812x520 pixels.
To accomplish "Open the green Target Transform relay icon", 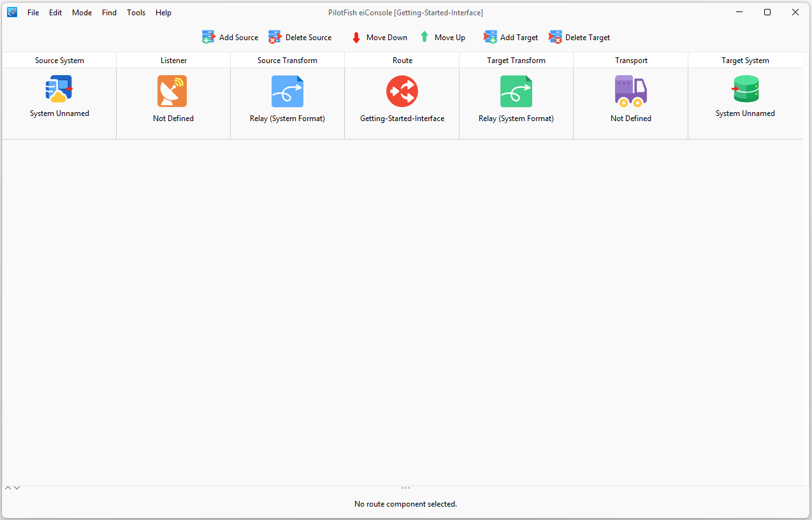I will click(x=516, y=91).
